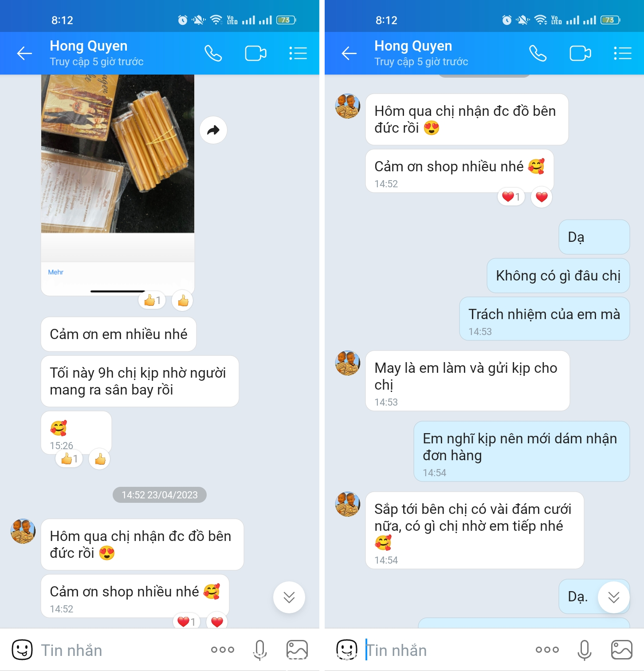Viewport: 644px width, 671px height.
Task: Open the list menu in right chat header
Action: [623, 54]
